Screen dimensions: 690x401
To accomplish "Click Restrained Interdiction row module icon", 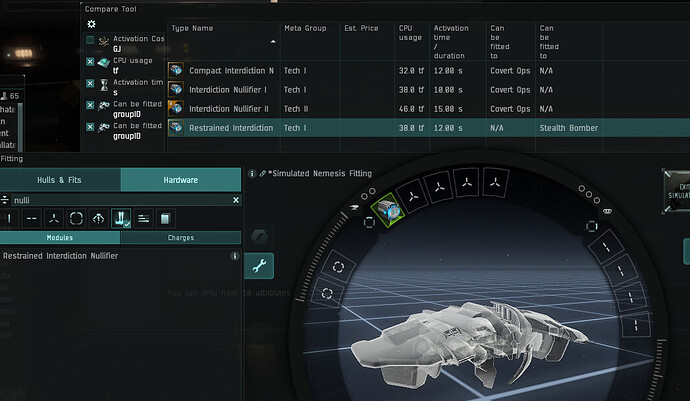I will (x=176, y=128).
